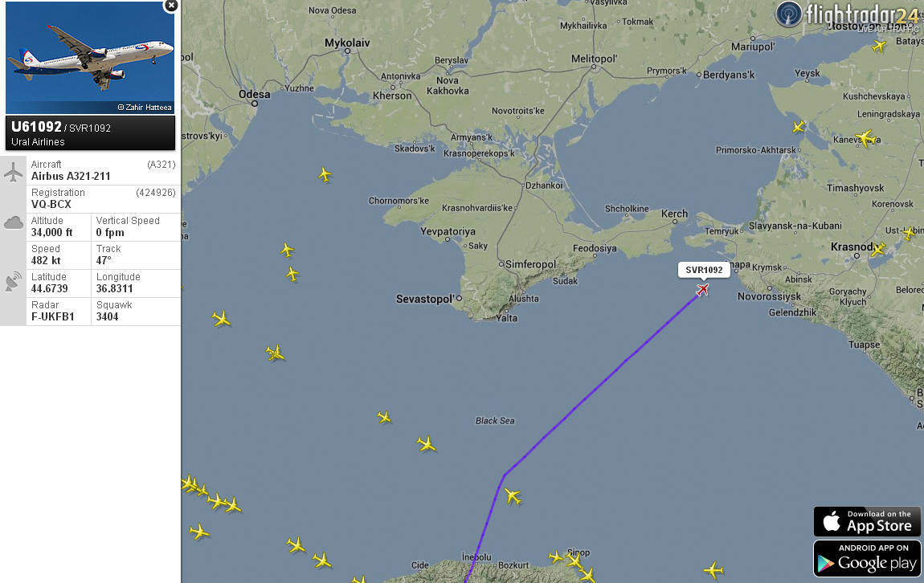Click the cloud icon beside Altitude row

tap(13, 222)
